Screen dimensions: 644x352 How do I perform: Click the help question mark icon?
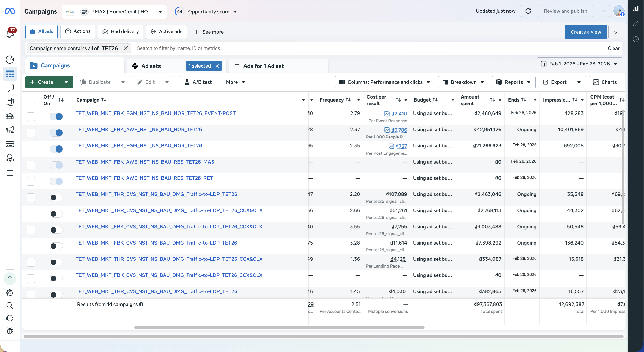click(x=10, y=279)
